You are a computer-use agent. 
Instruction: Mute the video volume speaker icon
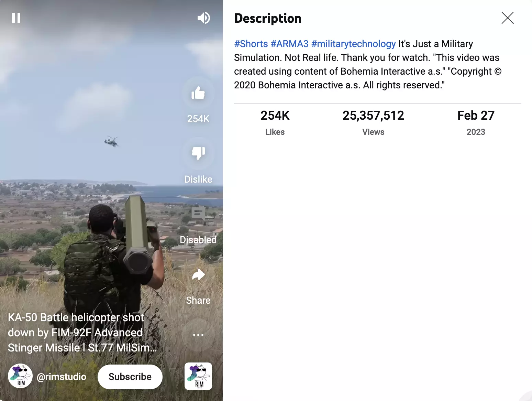204,18
